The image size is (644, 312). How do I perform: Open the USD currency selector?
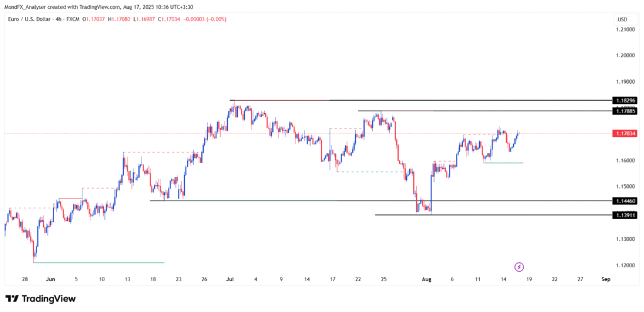[622, 19]
